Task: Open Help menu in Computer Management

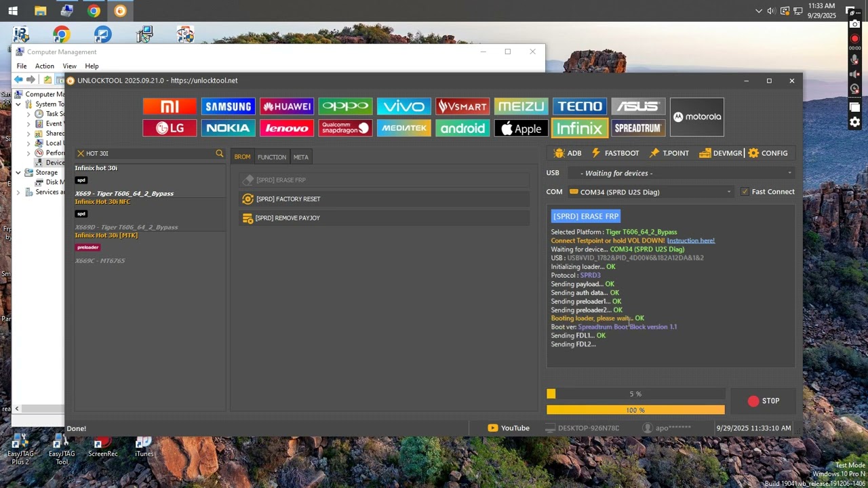Action: click(92, 66)
